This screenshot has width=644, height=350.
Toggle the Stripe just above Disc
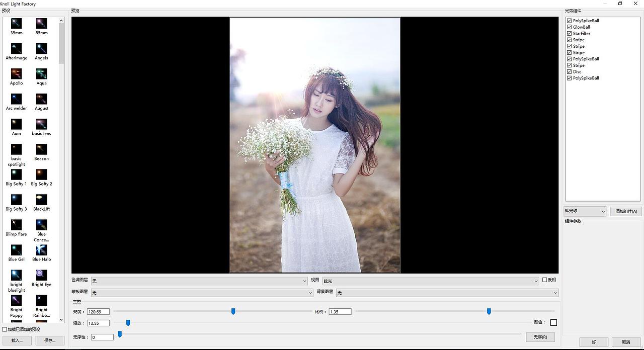click(569, 65)
